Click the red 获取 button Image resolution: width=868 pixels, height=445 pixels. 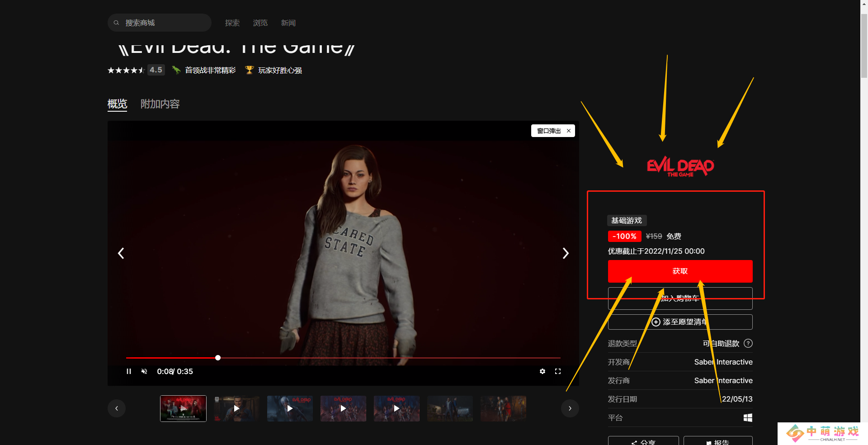tap(680, 271)
